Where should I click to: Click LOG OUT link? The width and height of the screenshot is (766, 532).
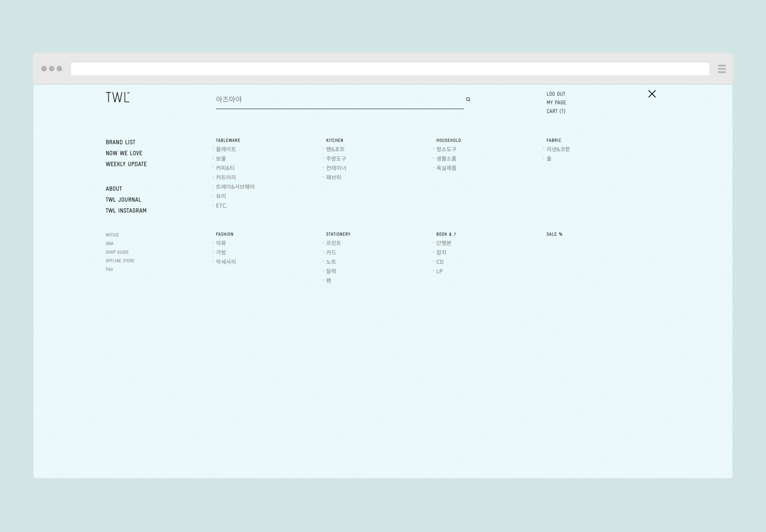click(x=555, y=94)
